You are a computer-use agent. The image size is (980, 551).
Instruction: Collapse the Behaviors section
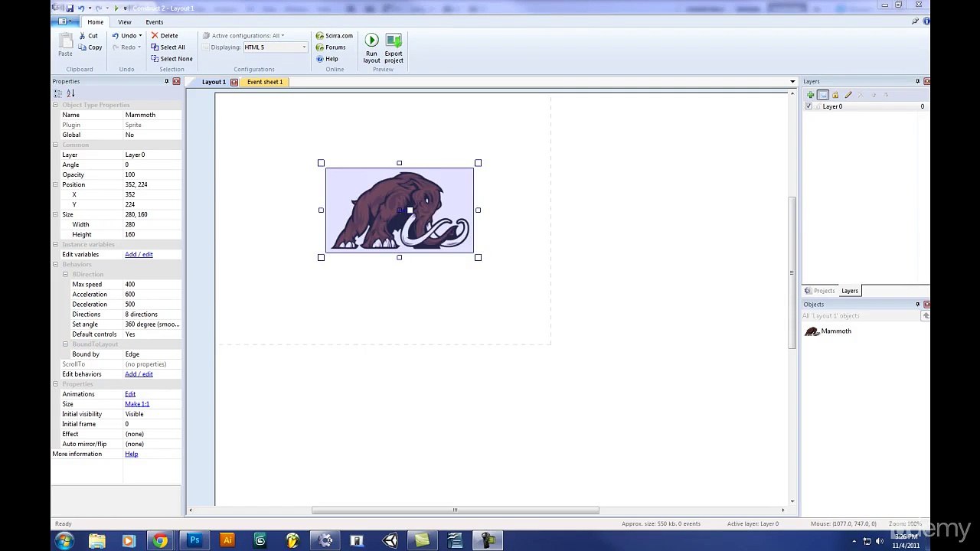click(x=55, y=264)
